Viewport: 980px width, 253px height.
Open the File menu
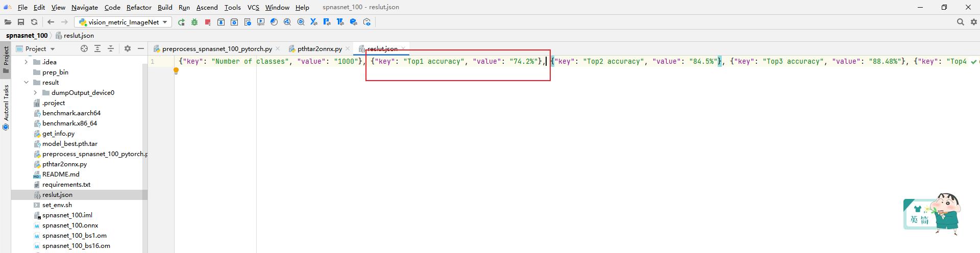pyautogui.click(x=22, y=7)
